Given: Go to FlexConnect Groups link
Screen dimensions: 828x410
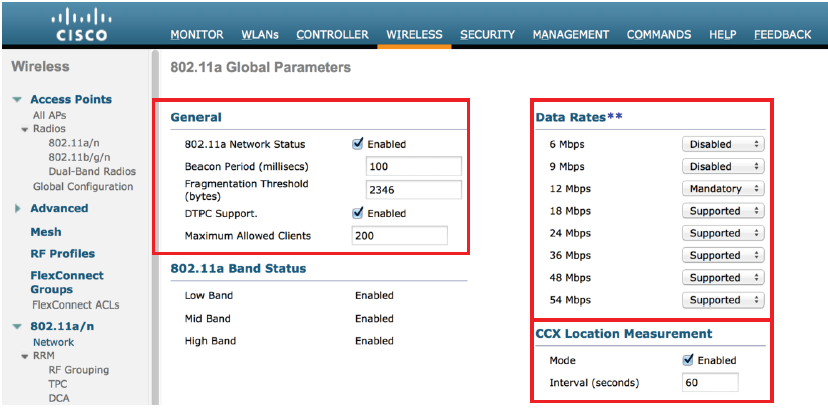Looking at the screenshot, I should click(66, 282).
